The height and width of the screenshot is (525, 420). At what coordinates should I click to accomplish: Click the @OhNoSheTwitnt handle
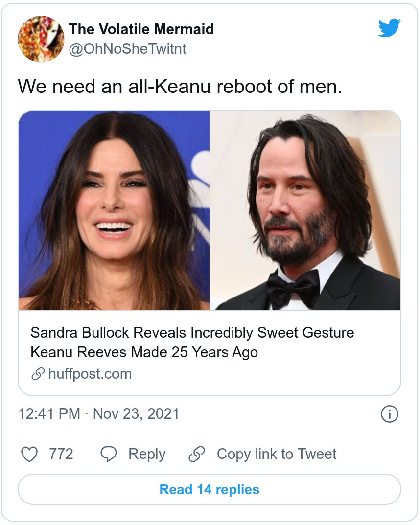(x=127, y=49)
